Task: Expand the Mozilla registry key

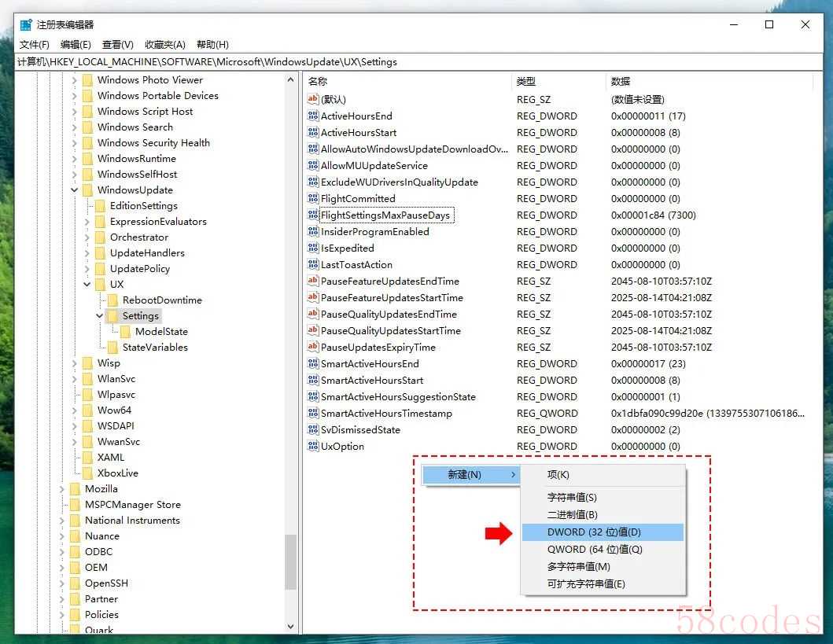Action: pos(62,489)
